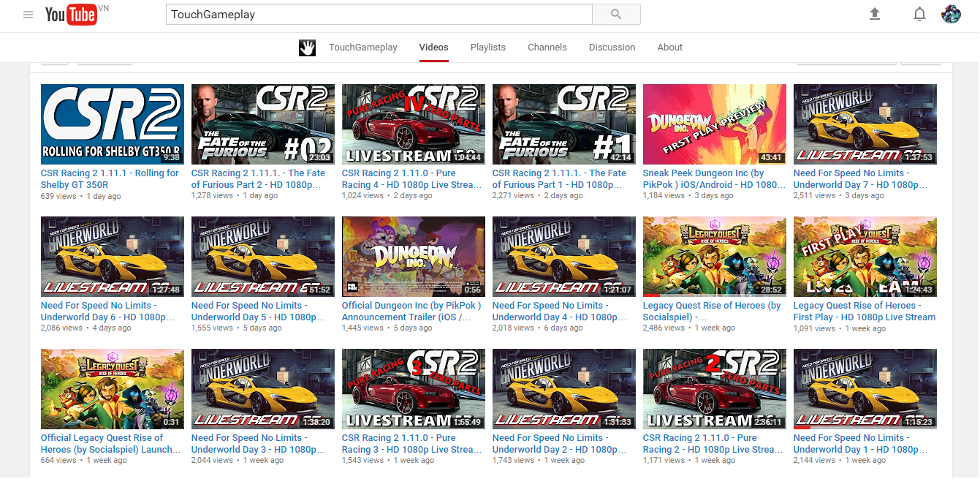The height and width of the screenshot is (479, 980).
Task: Switch to the Playlists tab
Action: pos(488,48)
